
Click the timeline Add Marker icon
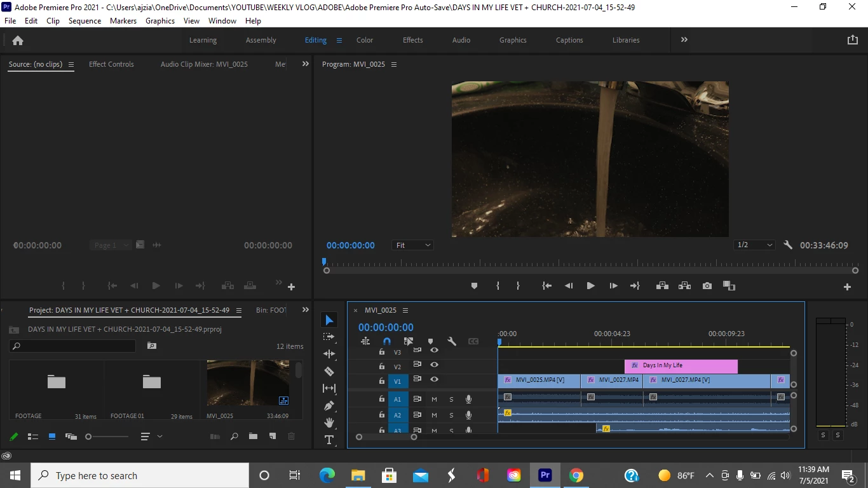(x=430, y=341)
